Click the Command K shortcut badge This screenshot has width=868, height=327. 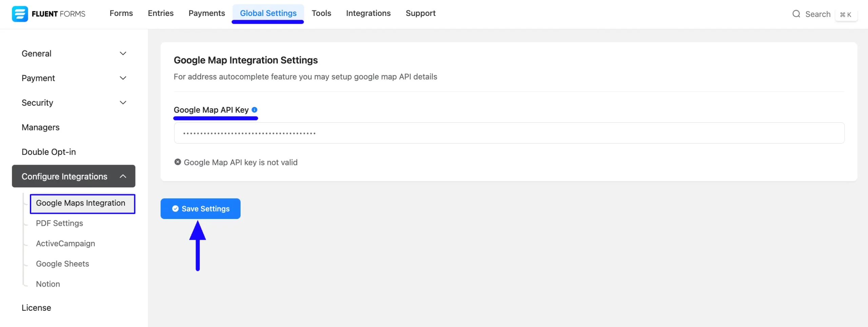pyautogui.click(x=846, y=15)
